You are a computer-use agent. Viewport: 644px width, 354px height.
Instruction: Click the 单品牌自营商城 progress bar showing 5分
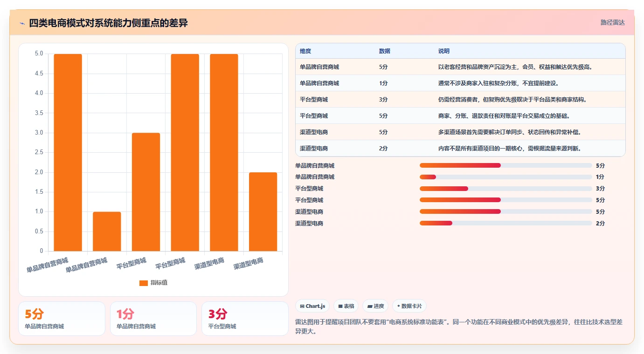506,165
